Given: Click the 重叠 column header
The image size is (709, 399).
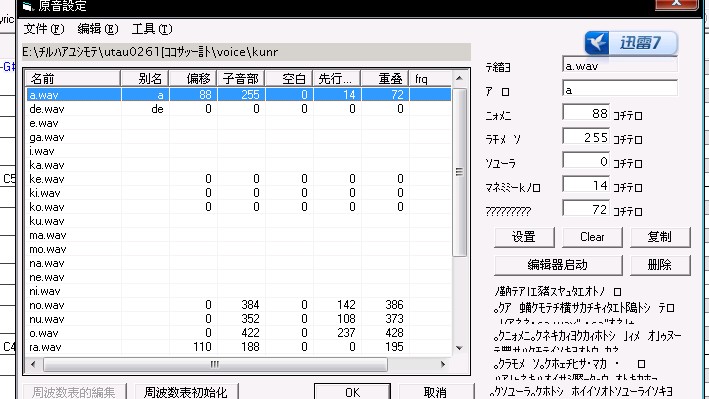Looking at the screenshot, I should (x=385, y=78).
